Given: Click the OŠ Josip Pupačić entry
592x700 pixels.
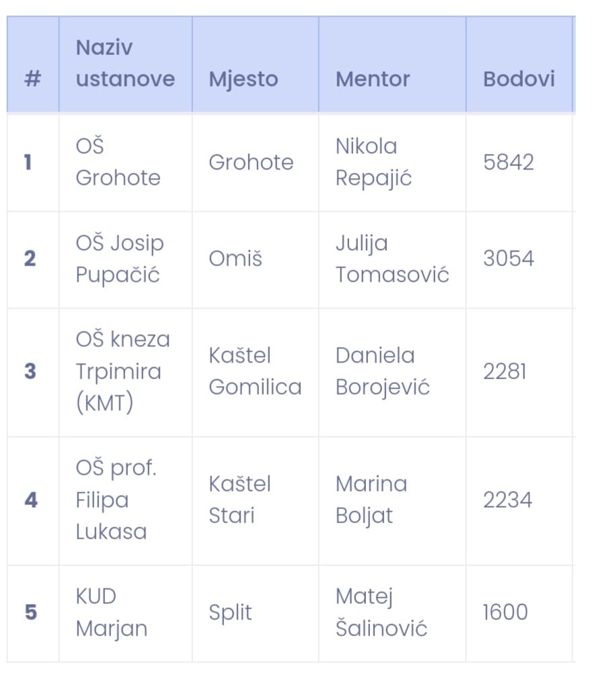Looking at the screenshot, I should 120,258.
